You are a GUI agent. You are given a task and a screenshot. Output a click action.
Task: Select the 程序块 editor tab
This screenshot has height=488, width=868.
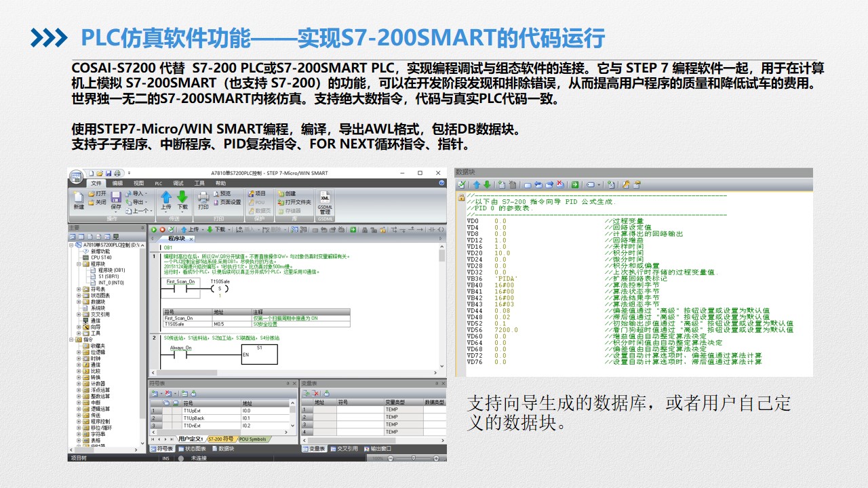coord(176,239)
